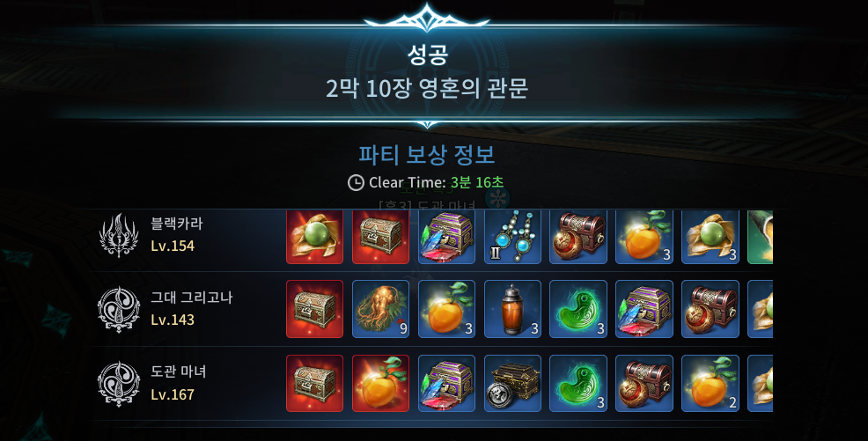This screenshot has height=441, width=868.
Task: Click the earrings reward in 블랙카라's row
Action: point(512,236)
